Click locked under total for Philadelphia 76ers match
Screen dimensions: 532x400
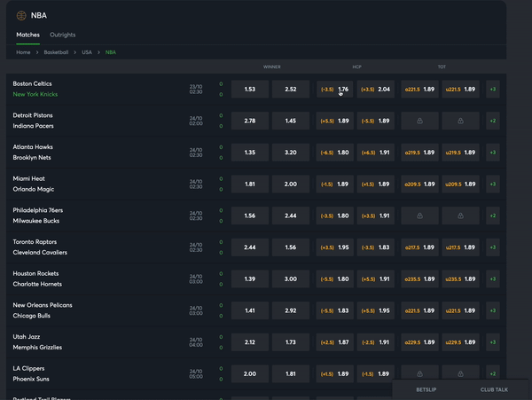[460, 216]
